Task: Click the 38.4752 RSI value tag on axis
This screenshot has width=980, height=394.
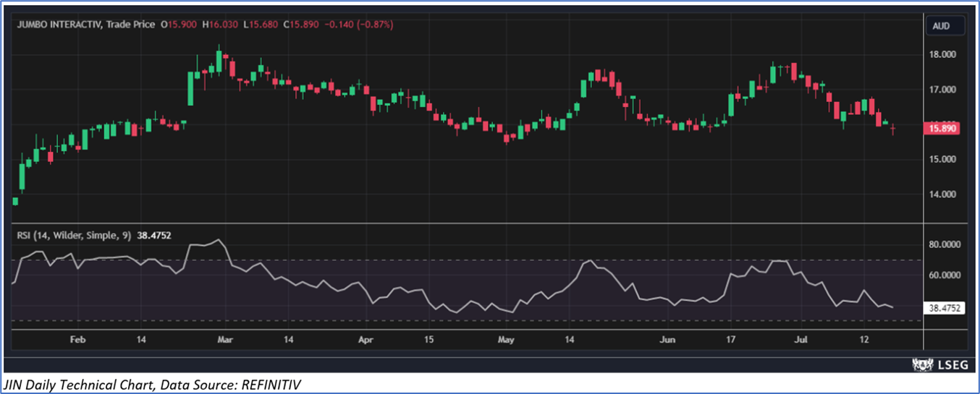Action: click(x=944, y=307)
